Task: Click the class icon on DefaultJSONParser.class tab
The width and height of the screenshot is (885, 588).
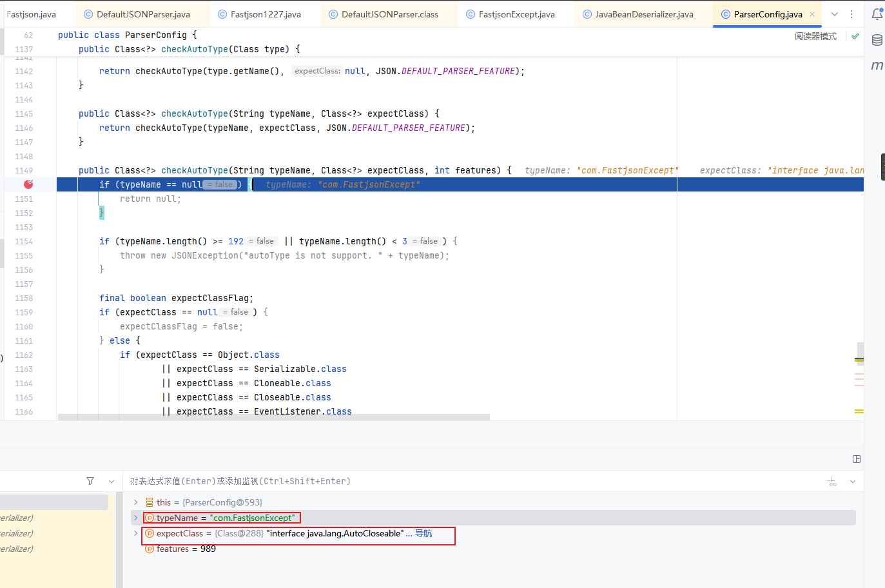Action: click(333, 14)
